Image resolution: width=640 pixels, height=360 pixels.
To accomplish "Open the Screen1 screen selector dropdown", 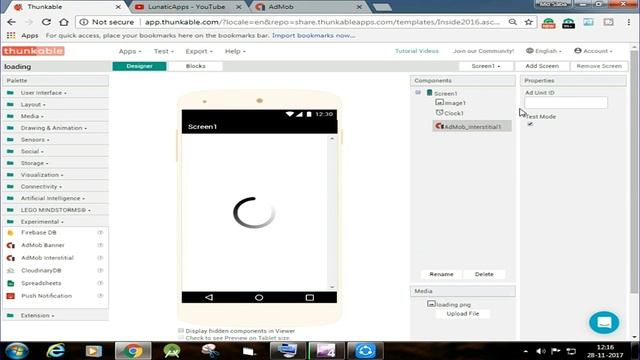I will pyautogui.click(x=486, y=66).
